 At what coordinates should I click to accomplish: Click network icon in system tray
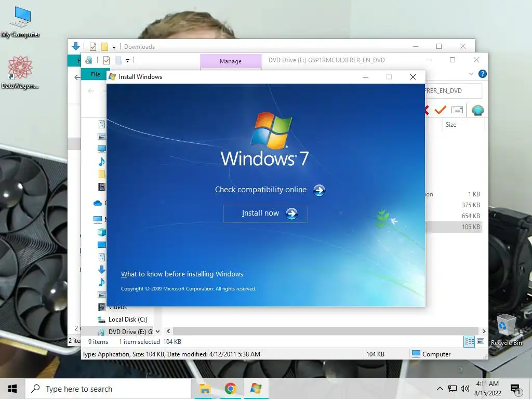[453, 389]
